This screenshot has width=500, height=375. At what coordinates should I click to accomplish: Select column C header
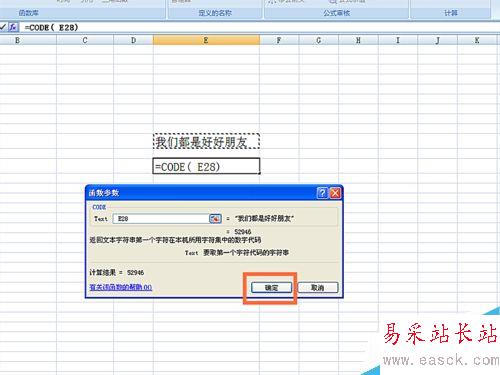85,40
